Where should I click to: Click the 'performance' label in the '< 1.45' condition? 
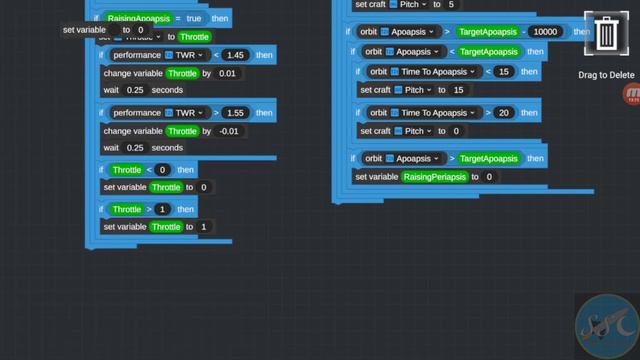(x=137, y=55)
